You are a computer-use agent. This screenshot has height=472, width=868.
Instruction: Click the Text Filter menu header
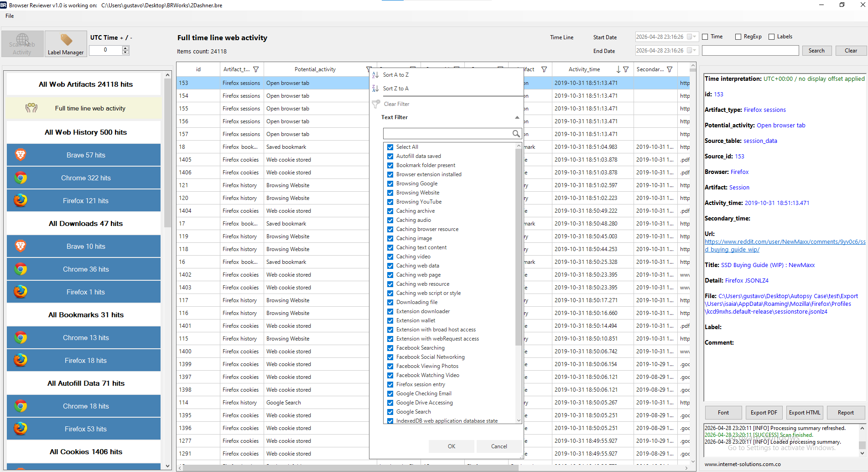point(395,117)
